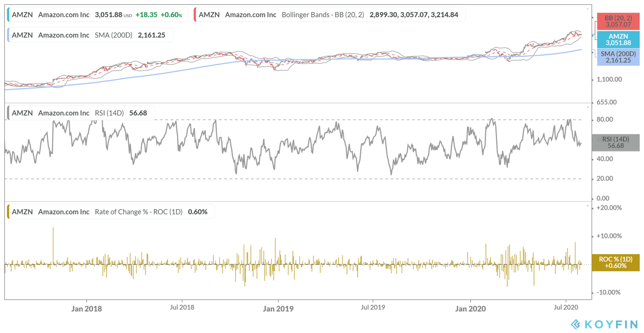Click the Jan 2020 time axis label
The width and height of the screenshot is (644, 333).
pos(470,309)
